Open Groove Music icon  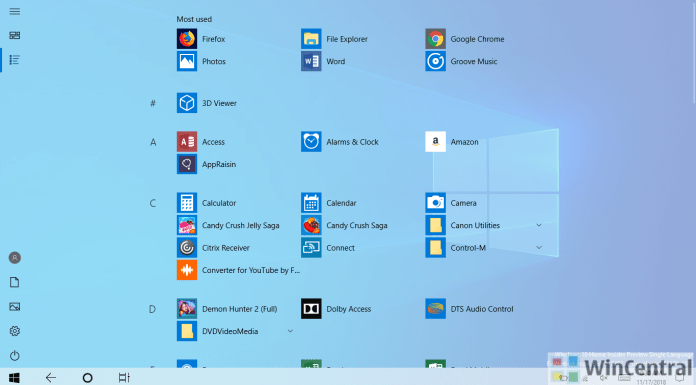pyautogui.click(x=435, y=61)
